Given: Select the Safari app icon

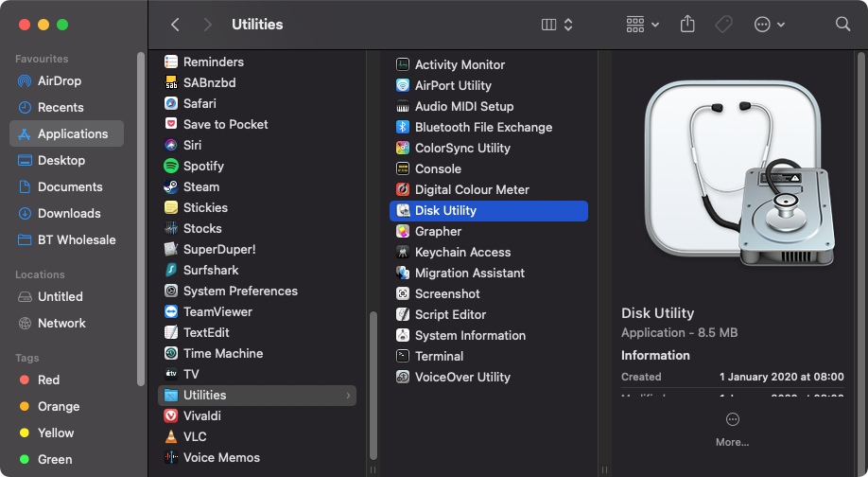Looking at the screenshot, I should click(171, 103).
